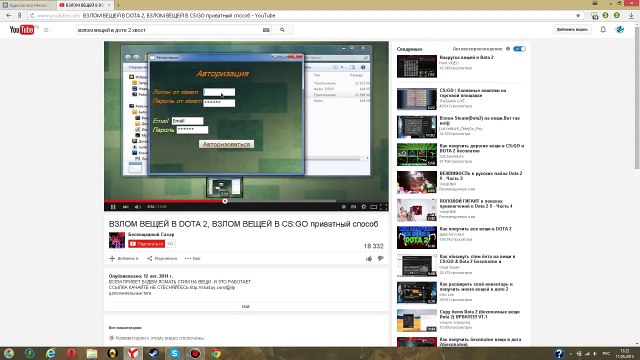Focus the YouTube search field
Viewport: 640px width, 360px height.
click(169, 30)
